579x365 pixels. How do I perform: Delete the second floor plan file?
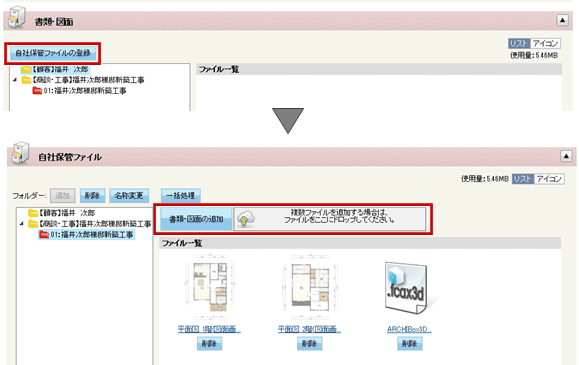(x=309, y=344)
